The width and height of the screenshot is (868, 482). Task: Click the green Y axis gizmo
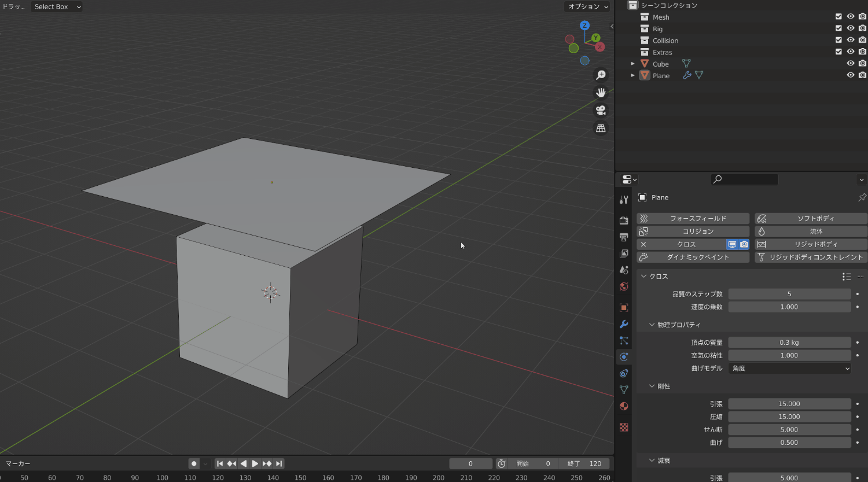point(595,38)
